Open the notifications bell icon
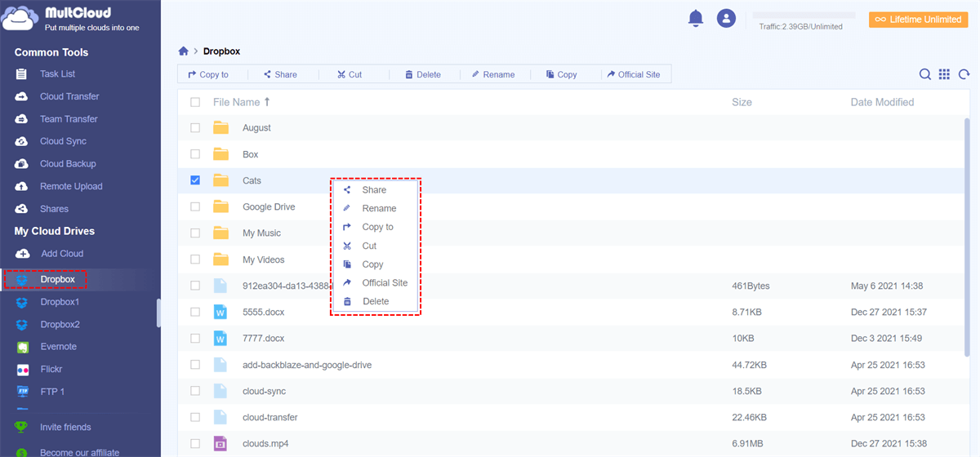 point(696,18)
